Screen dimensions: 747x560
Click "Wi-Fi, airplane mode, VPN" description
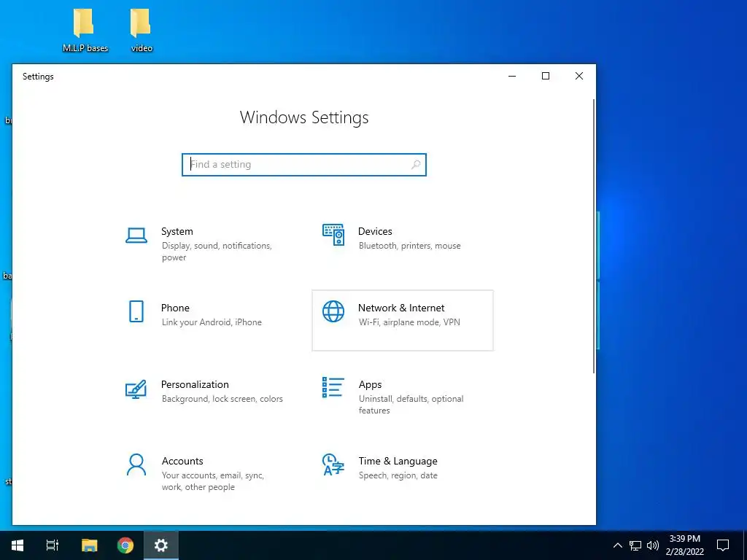click(409, 322)
